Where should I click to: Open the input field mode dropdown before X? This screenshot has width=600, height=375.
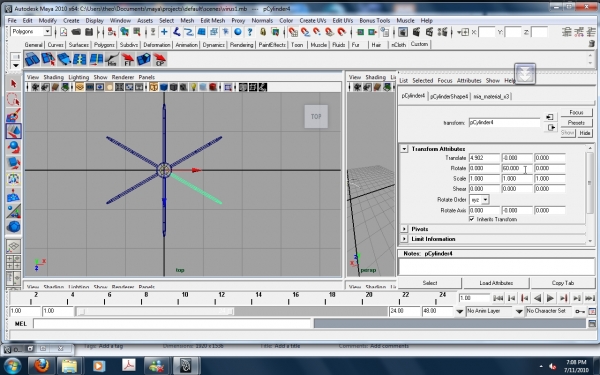coord(463,32)
